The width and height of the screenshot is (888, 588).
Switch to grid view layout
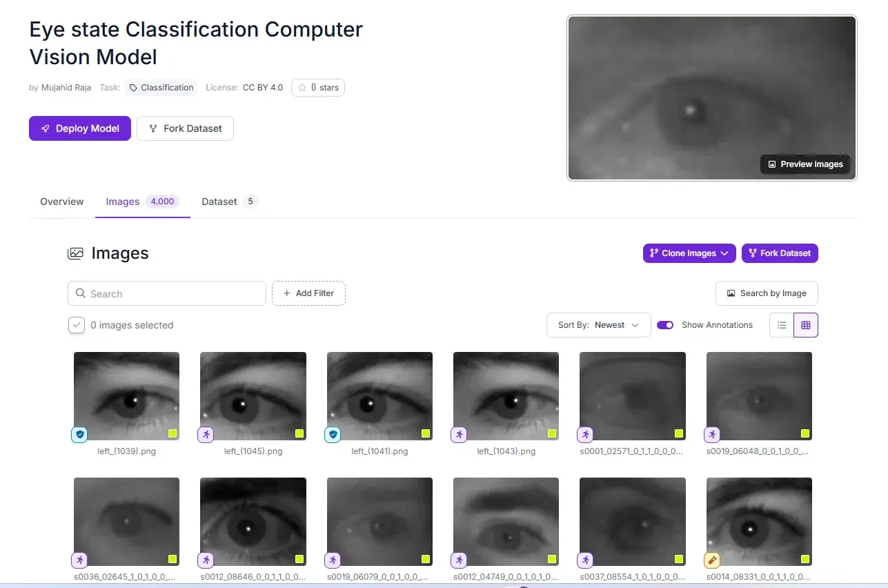point(806,325)
